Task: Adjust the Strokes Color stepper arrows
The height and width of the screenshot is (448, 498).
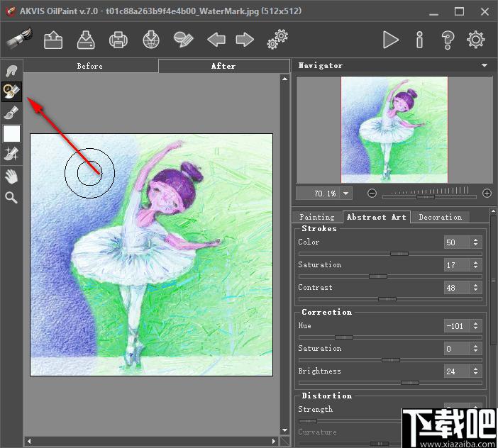Action: click(475, 242)
